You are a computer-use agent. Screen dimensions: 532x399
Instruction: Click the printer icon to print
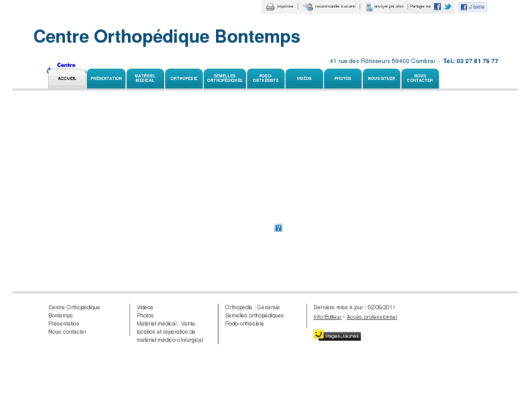tap(270, 7)
